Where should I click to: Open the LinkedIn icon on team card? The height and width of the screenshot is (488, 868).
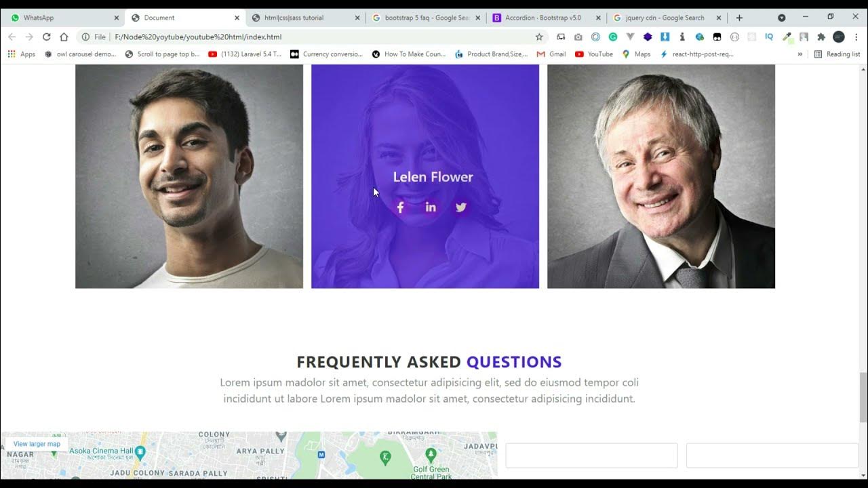[x=431, y=207]
